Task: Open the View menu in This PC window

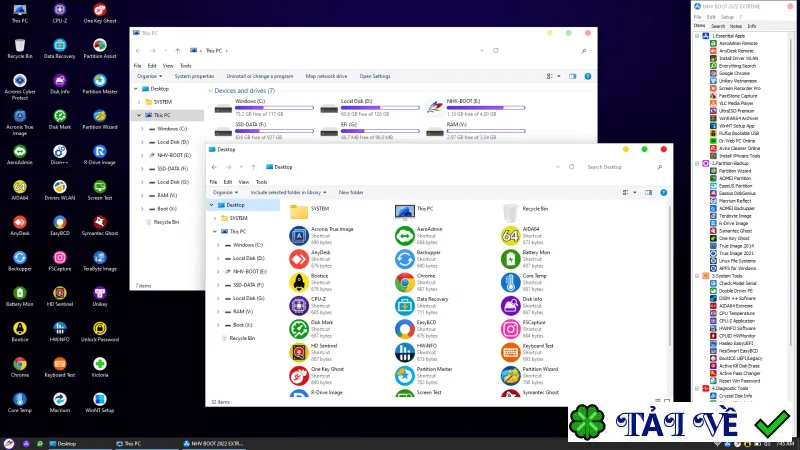Action: pyautogui.click(x=168, y=66)
